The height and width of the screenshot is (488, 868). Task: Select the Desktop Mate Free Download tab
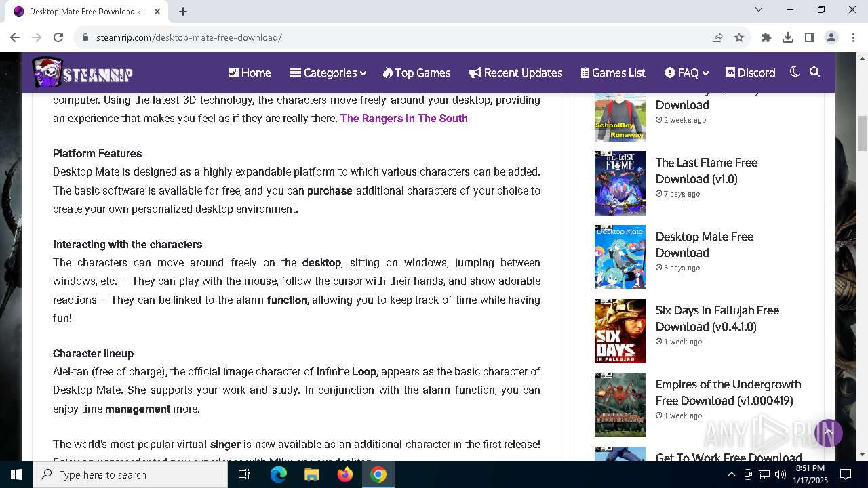88,12
